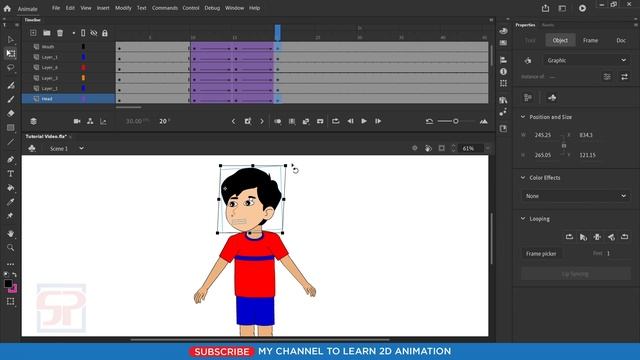Image resolution: width=640 pixels, height=360 pixels.
Task: Click the Insert Classic Tween icon
Action: (306, 121)
